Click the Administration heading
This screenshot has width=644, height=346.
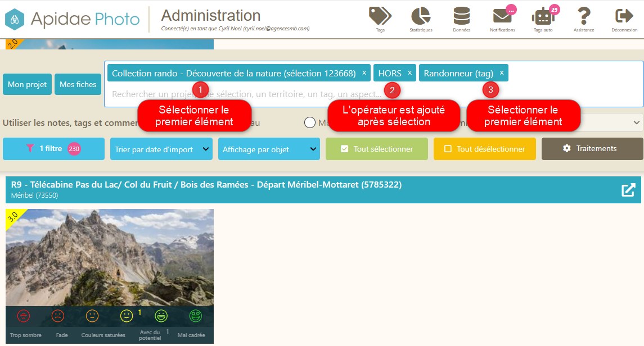click(211, 16)
